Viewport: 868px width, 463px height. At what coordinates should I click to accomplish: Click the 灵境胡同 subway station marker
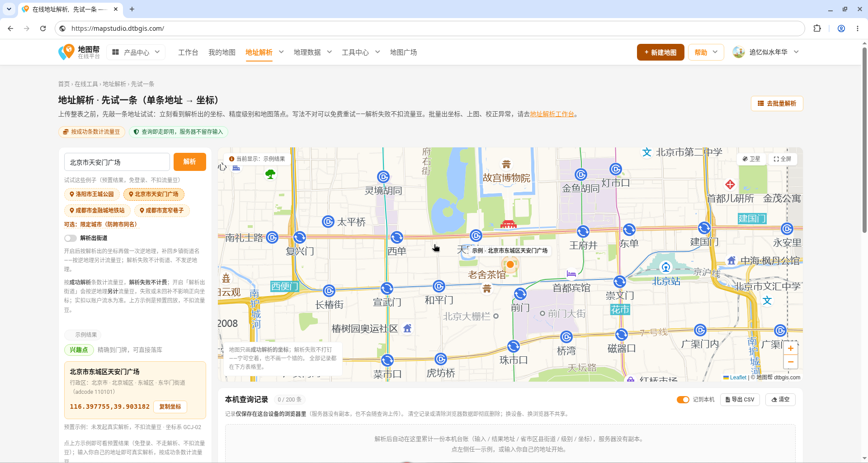click(x=383, y=177)
